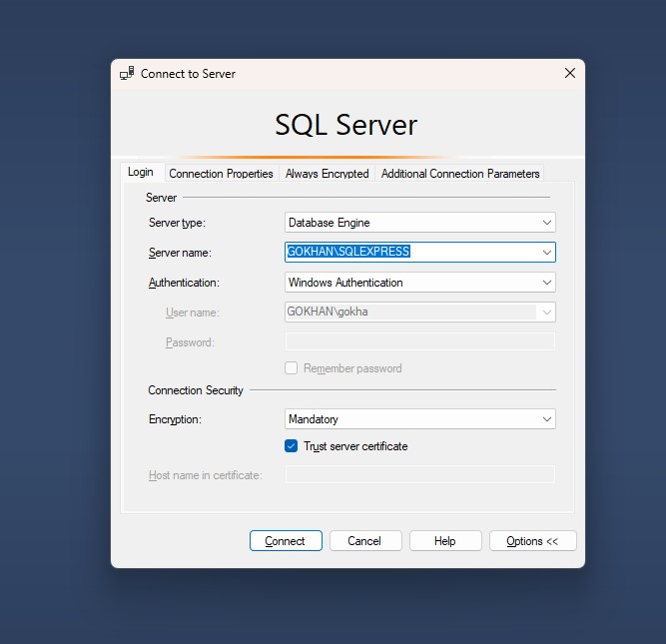Expand the Server type dropdown
Viewport: 666px width, 644px height.
click(x=546, y=223)
